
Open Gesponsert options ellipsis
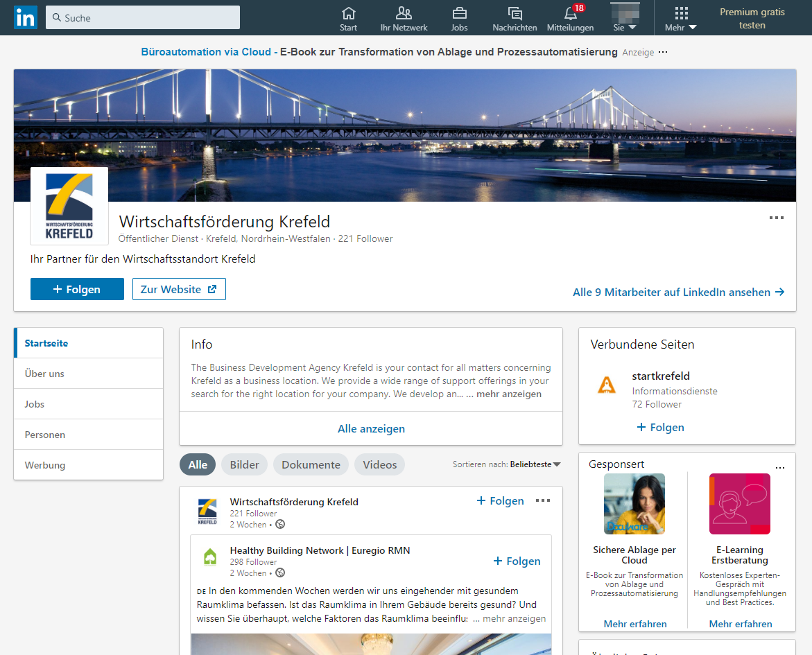[780, 468]
